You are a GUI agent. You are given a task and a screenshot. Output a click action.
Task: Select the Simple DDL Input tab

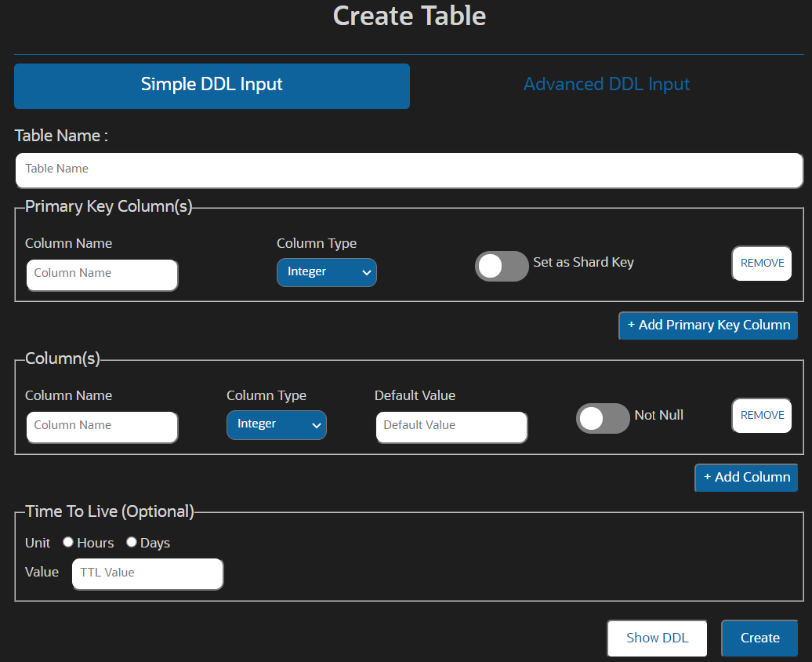coord(212,85)
